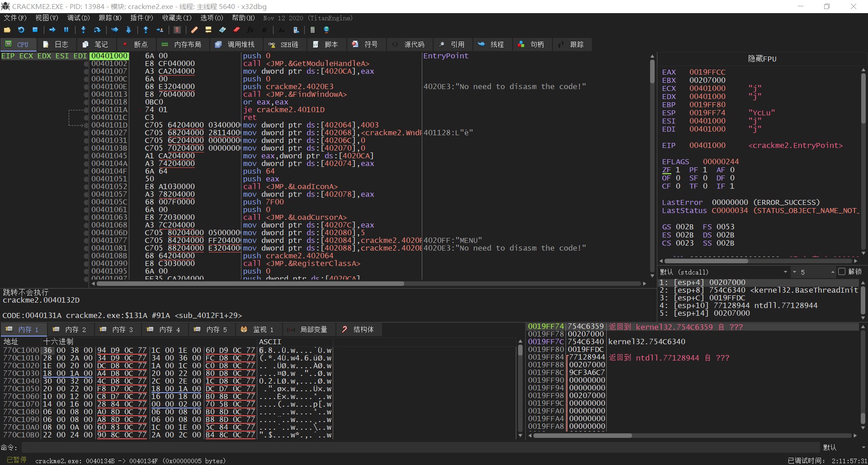Toggle the ZF flag in registers
This screenshot has width=868, height=465.
[x=666, y=170]
